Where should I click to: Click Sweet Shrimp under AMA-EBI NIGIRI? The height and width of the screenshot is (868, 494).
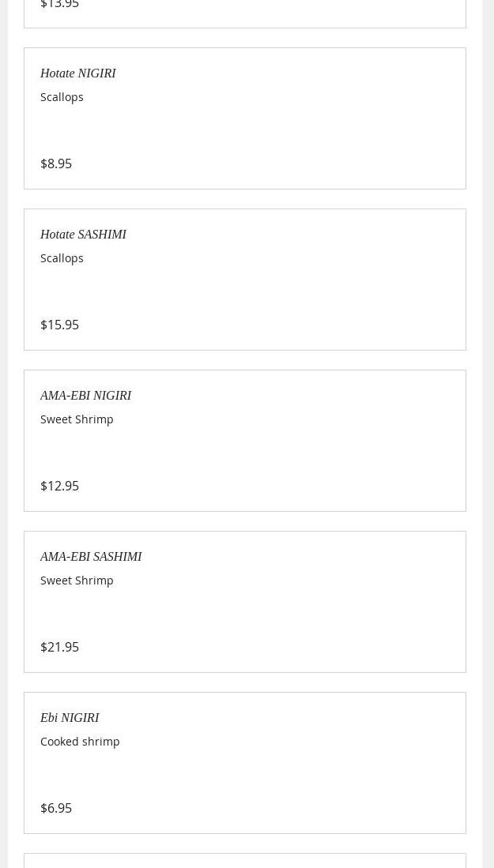[x=77, y=419]
